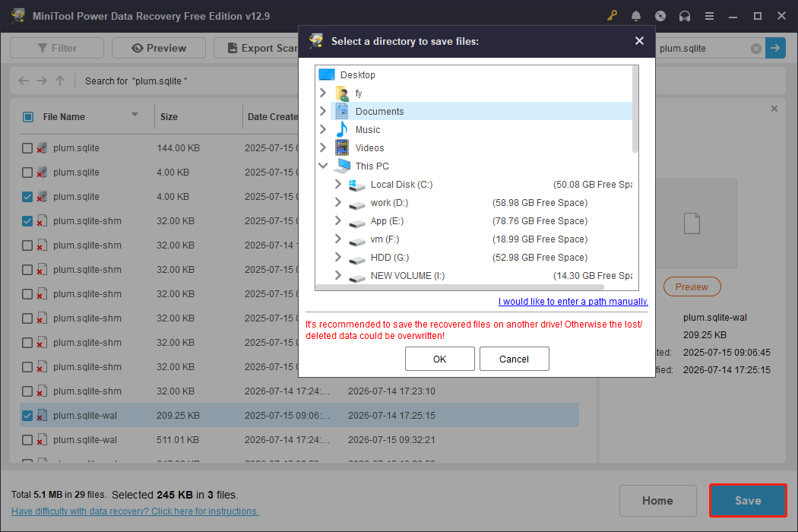Expand the Documents tree node
Image resolution: width=798 pixels, height=532 pixels.
click(323, 111)
